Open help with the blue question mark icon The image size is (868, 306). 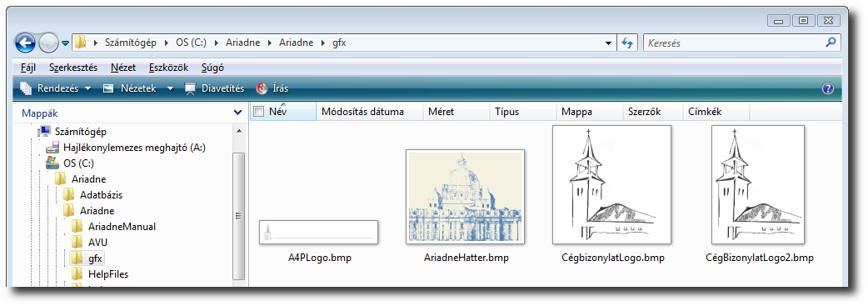[x=827, y=88]
